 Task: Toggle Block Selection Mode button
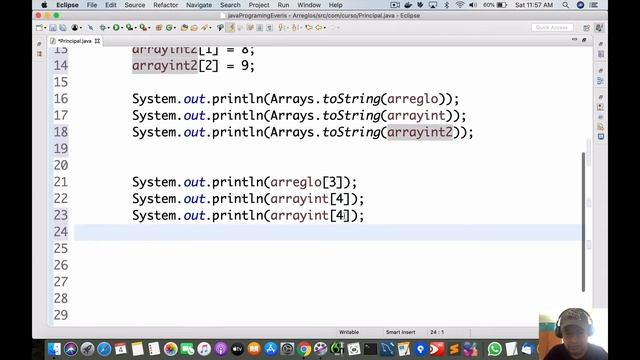click(260, 28)
